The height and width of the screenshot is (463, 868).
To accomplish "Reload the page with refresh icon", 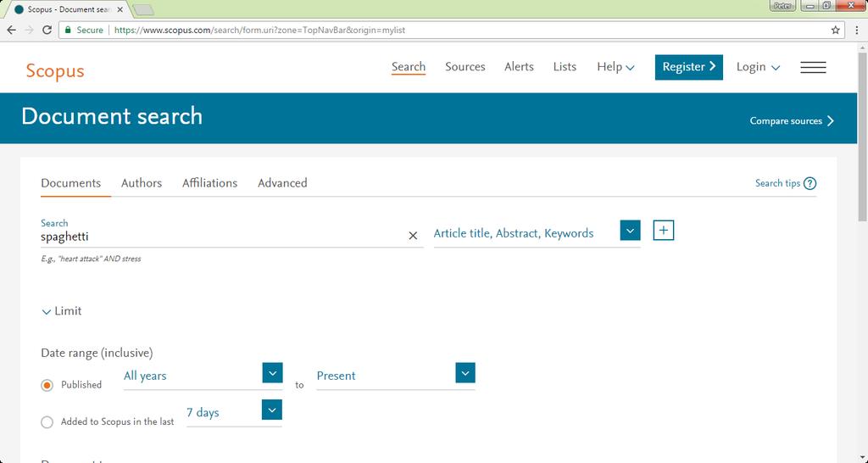I will (x=47, y=30).
